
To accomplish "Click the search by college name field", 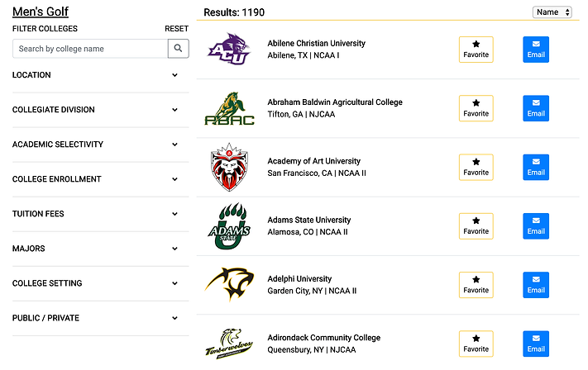I will [x=90, y=49].
